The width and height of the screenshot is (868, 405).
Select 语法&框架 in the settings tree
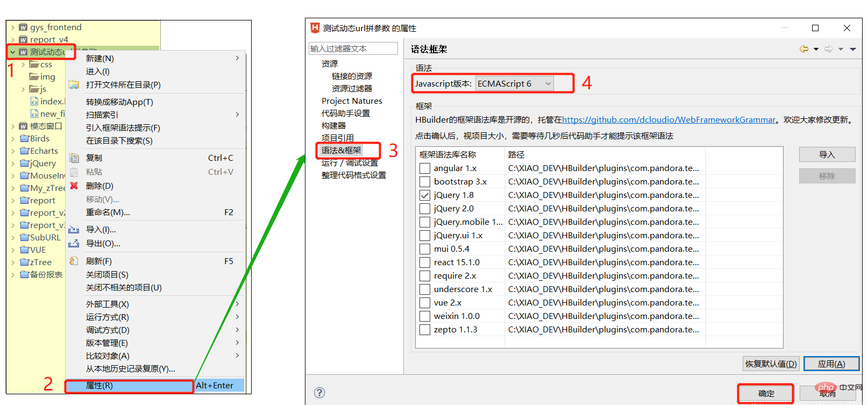(x=341, y=151)
